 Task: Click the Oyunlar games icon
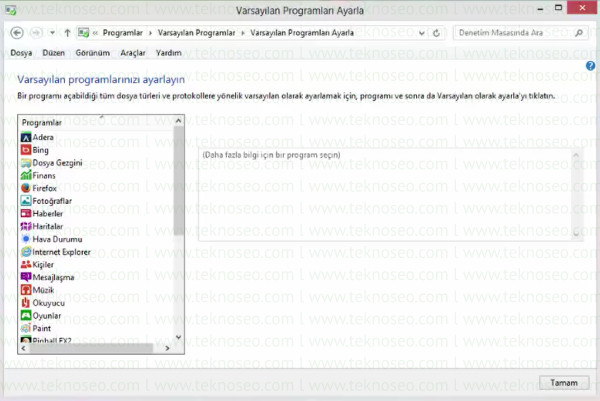pyautogui.click(x=26, y=316)
